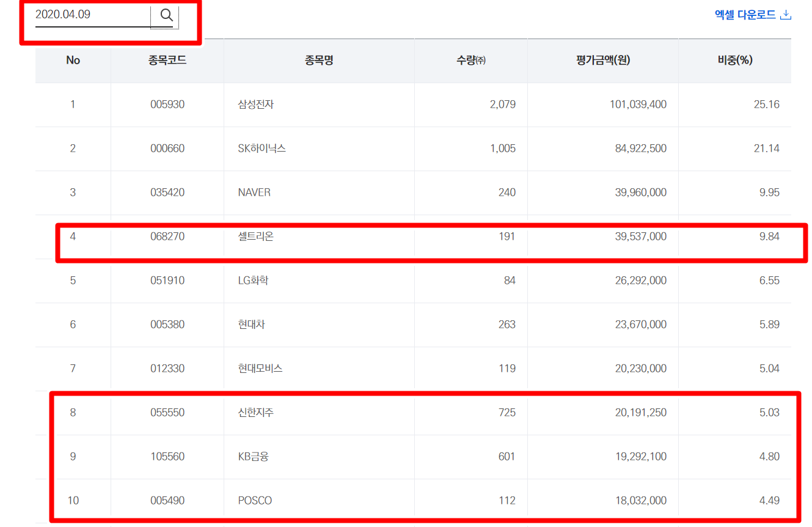Select stock name 현대모비스
This screenshot has width=812, height=527.
pos(260,369)
